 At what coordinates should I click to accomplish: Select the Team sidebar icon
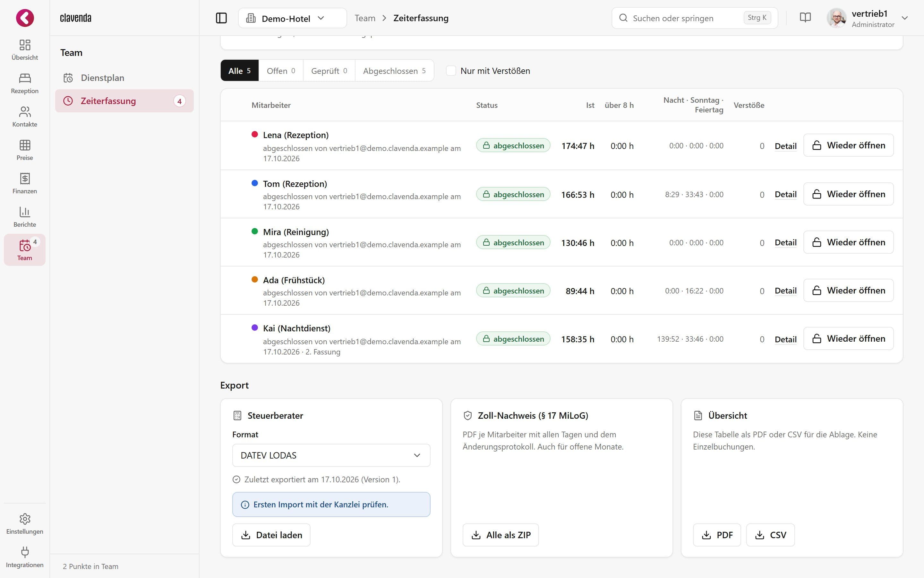pos(25,250)
